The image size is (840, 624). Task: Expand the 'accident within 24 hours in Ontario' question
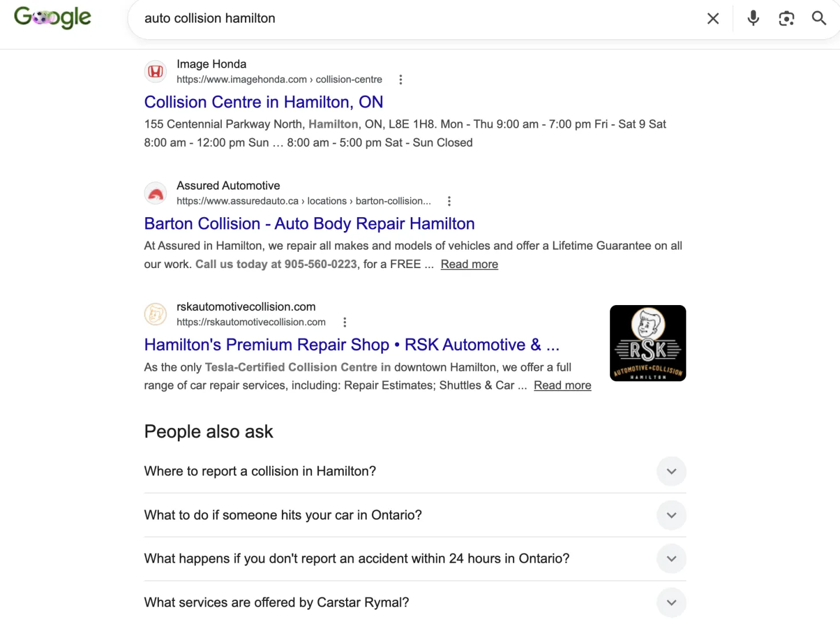[415, 559]
